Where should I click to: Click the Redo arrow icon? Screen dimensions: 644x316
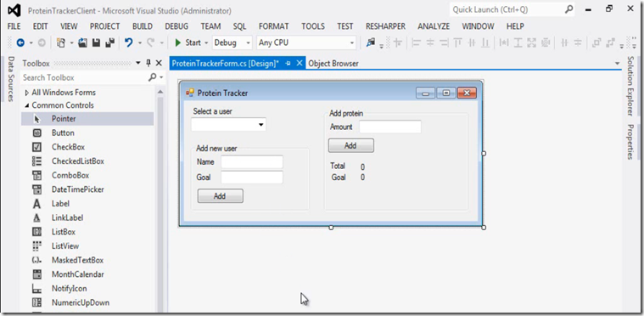point(151,42)
